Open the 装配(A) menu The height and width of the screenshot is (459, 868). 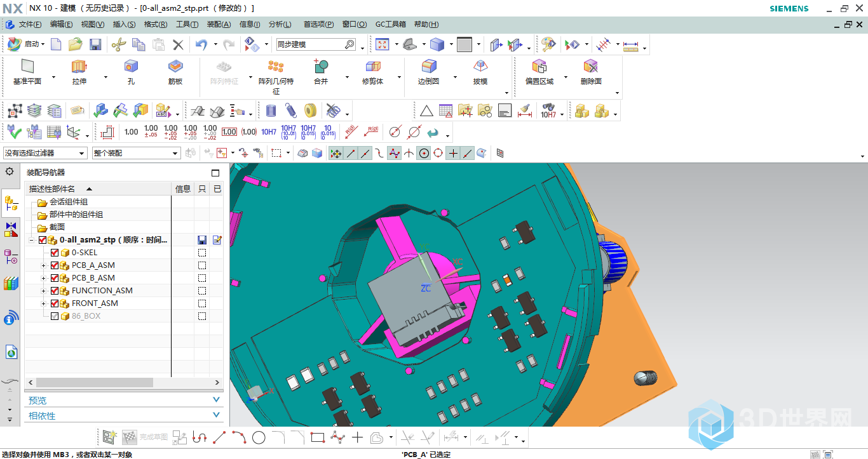[x=219, y=24]
